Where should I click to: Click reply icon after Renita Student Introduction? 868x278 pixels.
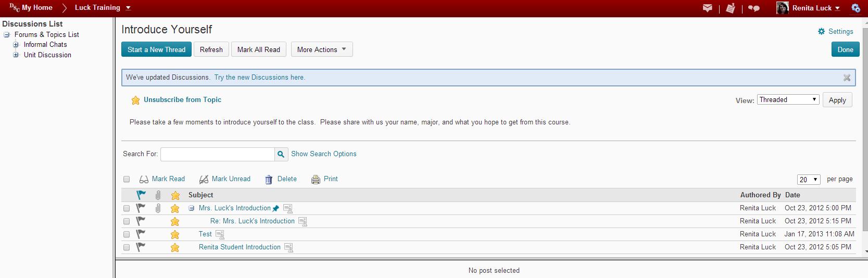click(288, 247)
